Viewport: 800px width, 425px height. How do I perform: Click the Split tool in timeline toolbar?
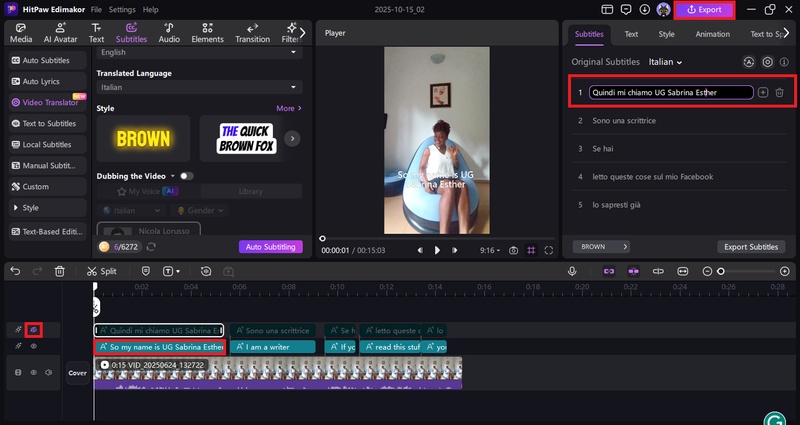(x=101, y=271)
